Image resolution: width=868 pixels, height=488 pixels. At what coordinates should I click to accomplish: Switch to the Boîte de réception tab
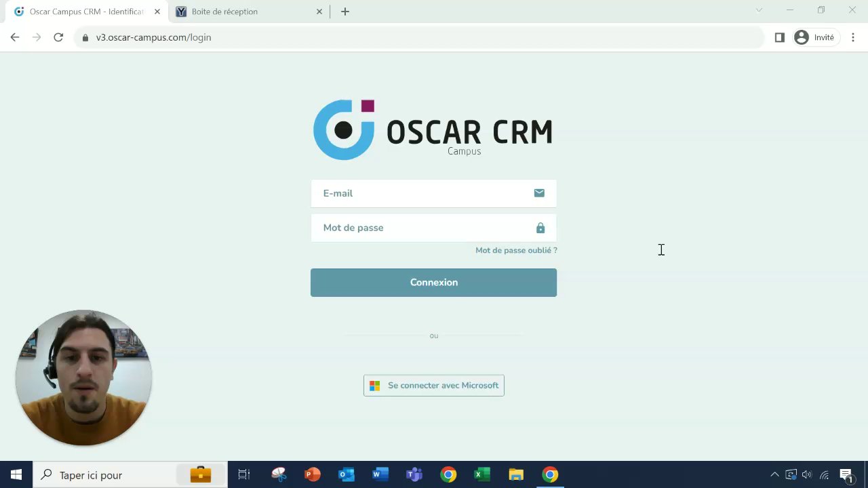click(248, 12)
